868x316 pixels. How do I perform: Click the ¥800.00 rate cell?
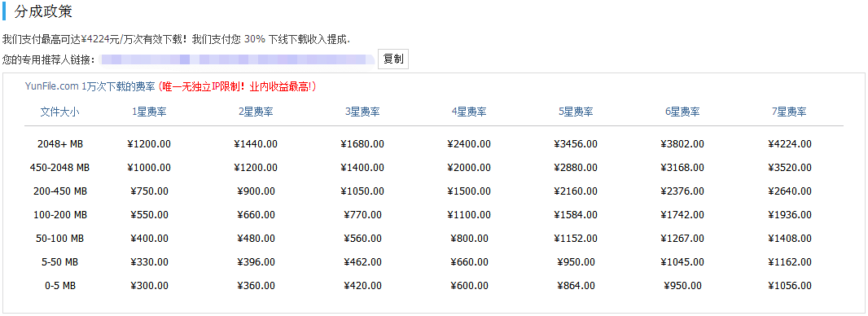[469, 239]
